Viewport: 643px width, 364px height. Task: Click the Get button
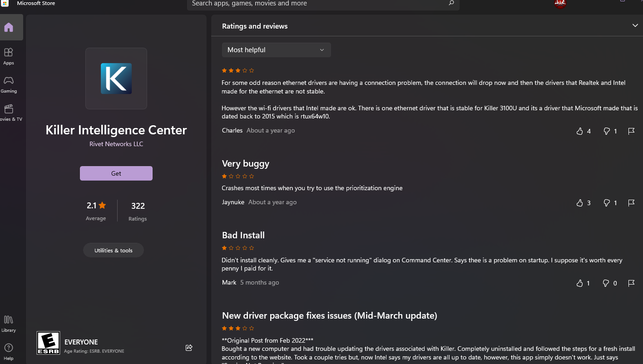tap(116, 173)
